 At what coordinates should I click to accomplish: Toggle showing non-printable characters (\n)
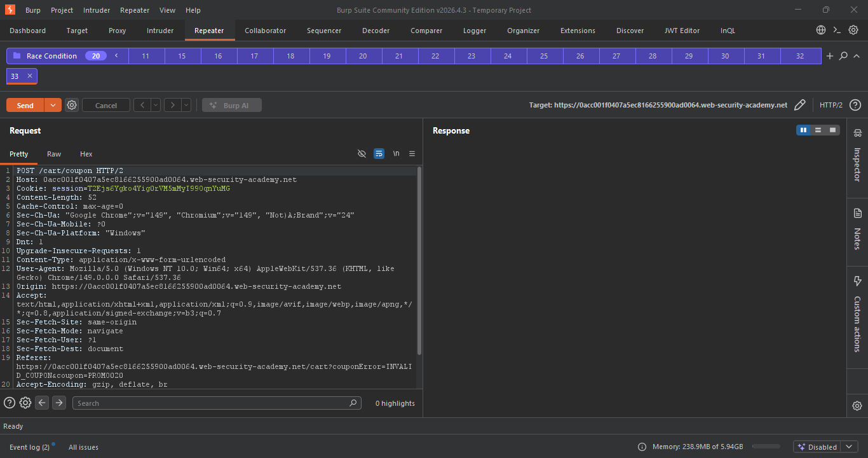pyautogui.click(x=397, y=154)
